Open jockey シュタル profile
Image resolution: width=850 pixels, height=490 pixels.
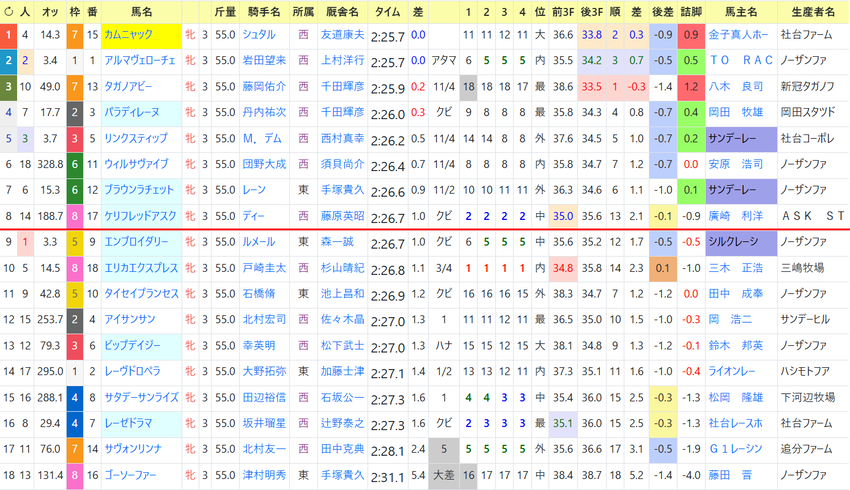pos(259,35)
